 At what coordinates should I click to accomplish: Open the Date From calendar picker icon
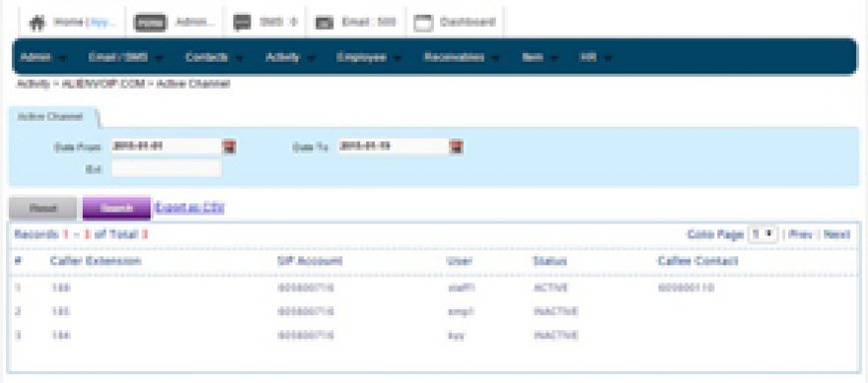(229, 148)
